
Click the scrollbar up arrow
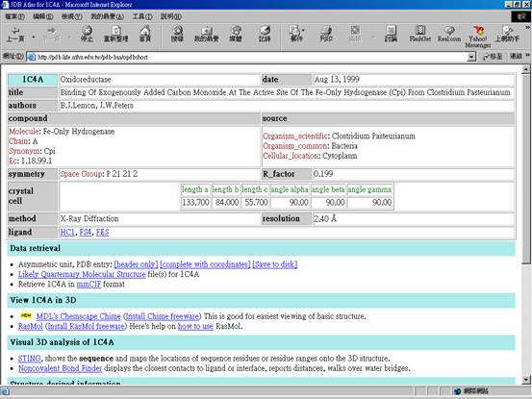[x=526, y=69]
